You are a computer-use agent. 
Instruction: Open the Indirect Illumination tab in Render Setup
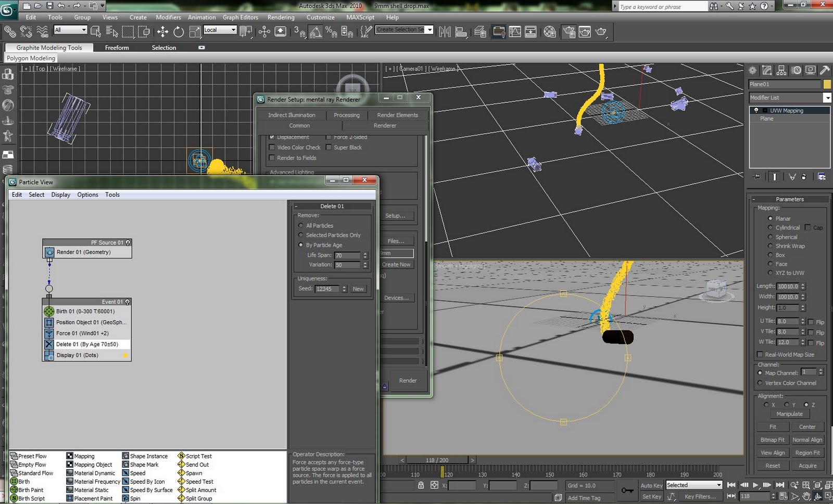(292, 115)
